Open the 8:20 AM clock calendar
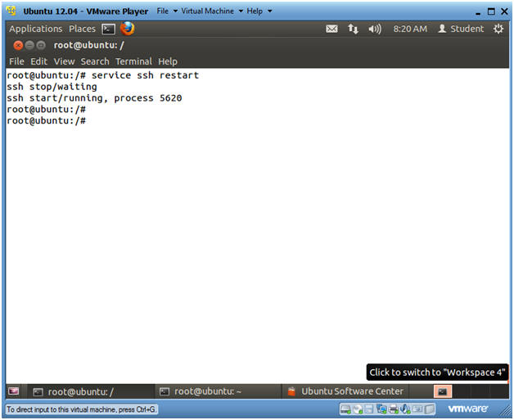The width and height of the screenshot is (514, 420). point(410,29)
